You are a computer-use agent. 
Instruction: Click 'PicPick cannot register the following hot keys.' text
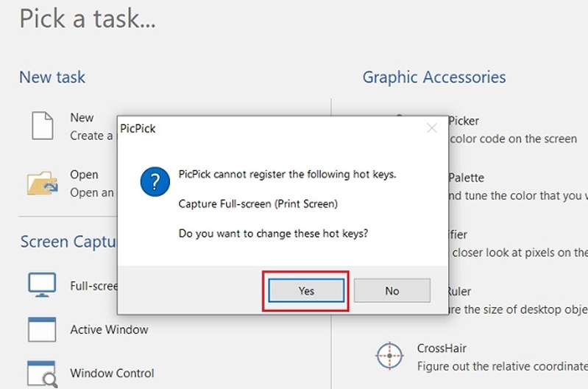[287, 175]
